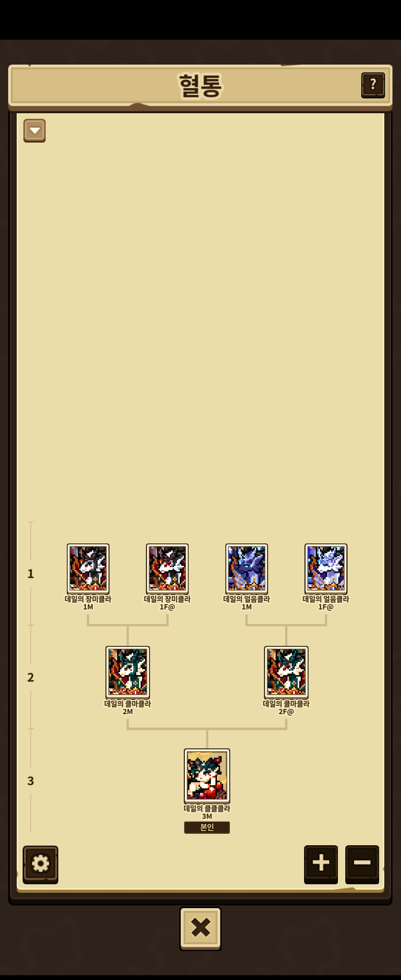Select the 데일의 클마클라 2M portrait
Viewport: 401px width, 980px height.
128,672
